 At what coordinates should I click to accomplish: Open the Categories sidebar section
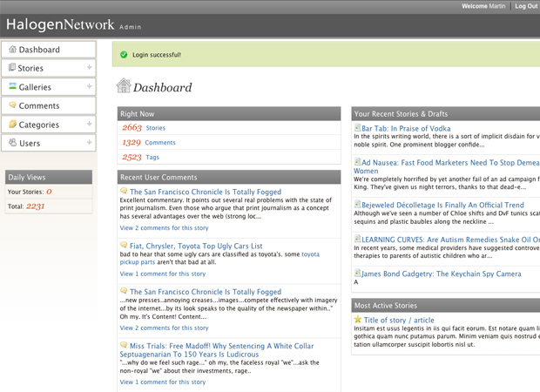point(49,125)
